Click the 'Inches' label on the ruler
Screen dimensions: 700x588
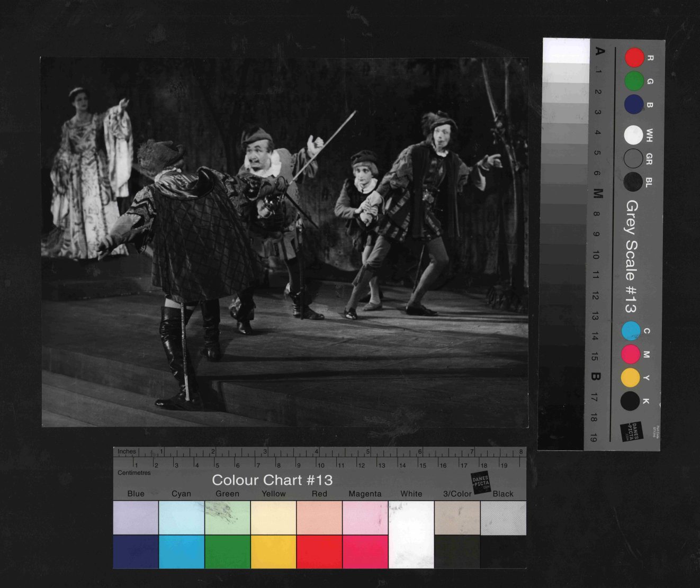(127, 451)
